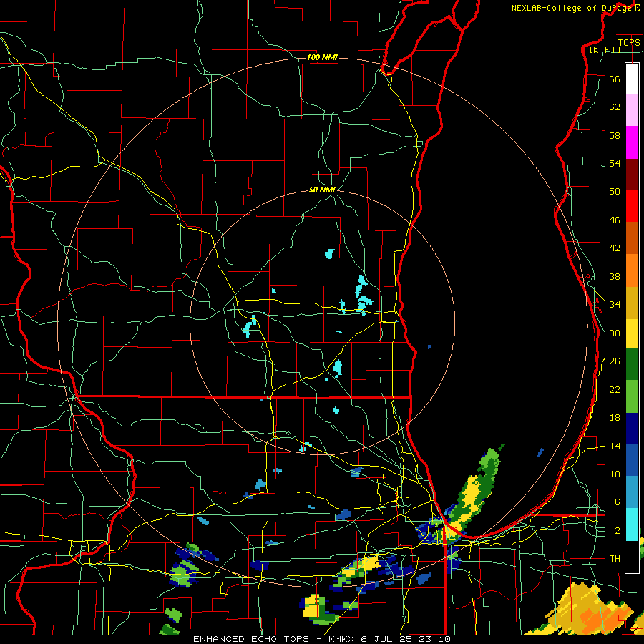This screenshot has width=644, height=644.
Task: Click the 26 legend value
Action: (x=615, y=361)
